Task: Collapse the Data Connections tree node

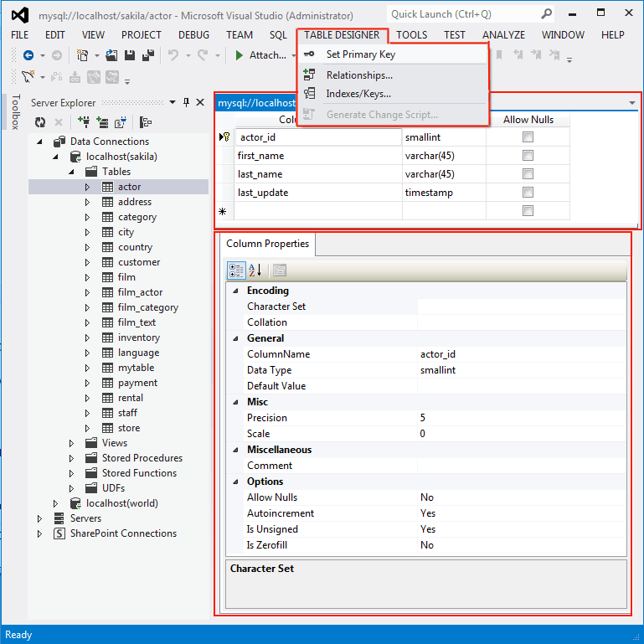Action: (40, 142)
